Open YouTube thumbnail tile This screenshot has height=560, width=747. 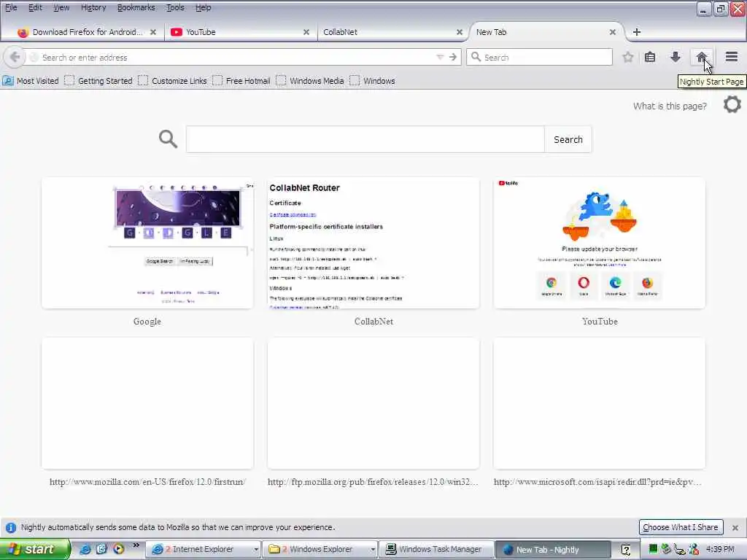(600, 243)
